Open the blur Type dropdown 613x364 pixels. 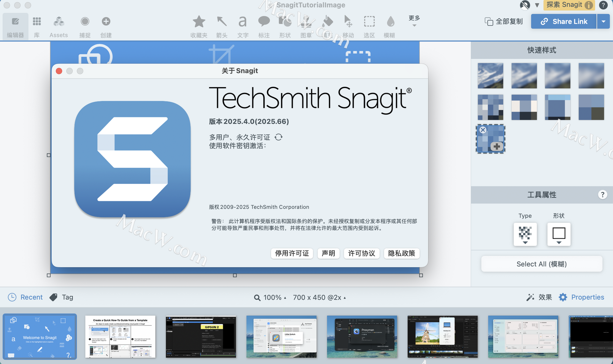tap(525, 235)
